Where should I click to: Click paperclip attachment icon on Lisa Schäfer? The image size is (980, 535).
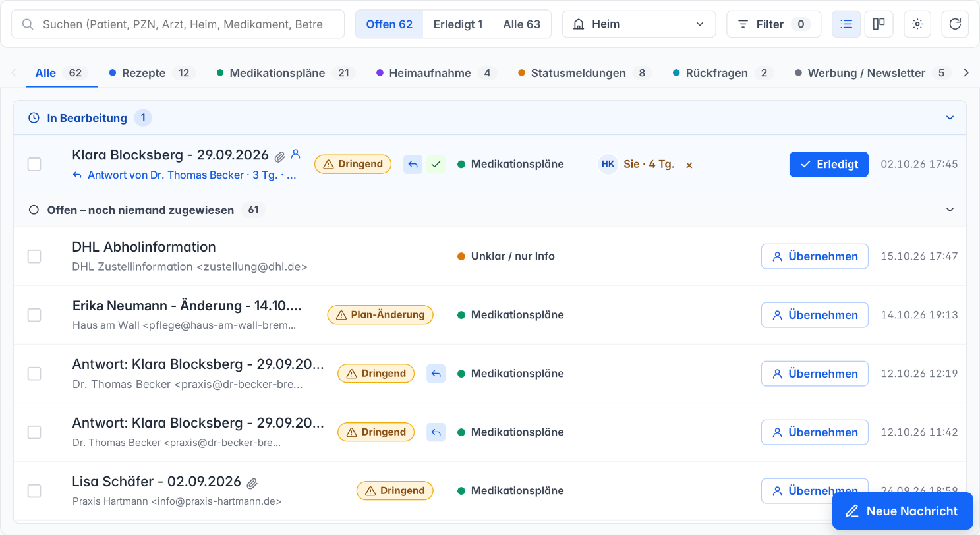click(252, 483)
